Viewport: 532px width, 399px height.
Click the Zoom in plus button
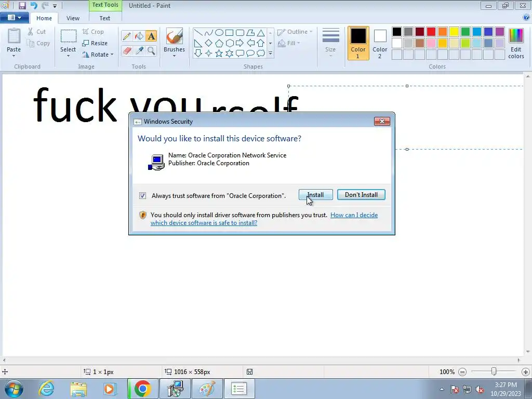click(x=526, y=372)
